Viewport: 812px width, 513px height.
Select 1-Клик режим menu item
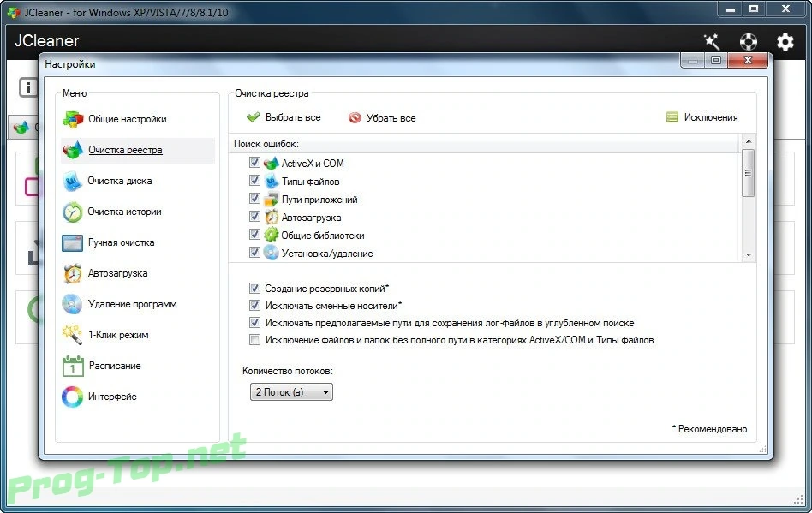pyautogui.click(x=118, y=335)
